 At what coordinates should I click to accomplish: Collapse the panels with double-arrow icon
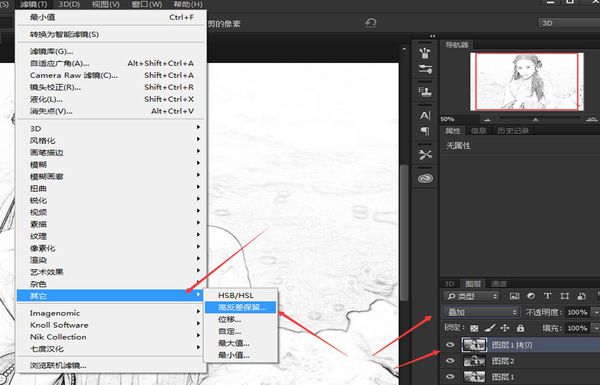432,36
